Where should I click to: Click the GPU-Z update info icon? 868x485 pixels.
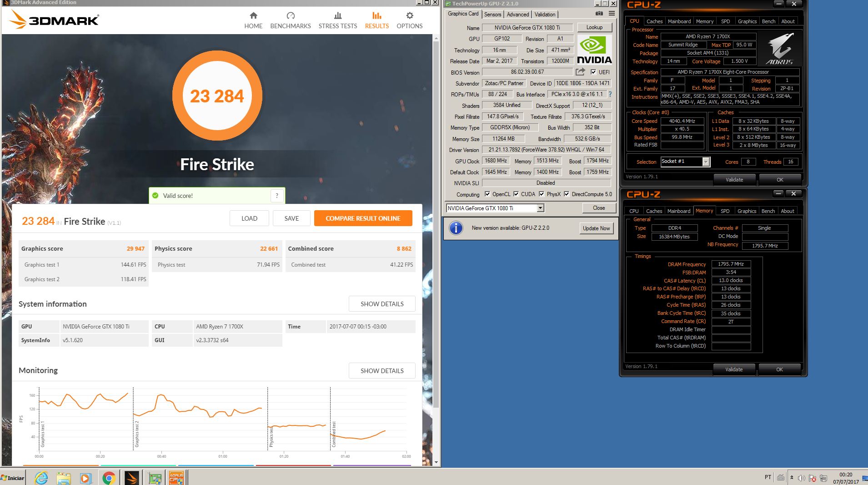(x=456, y=228)
